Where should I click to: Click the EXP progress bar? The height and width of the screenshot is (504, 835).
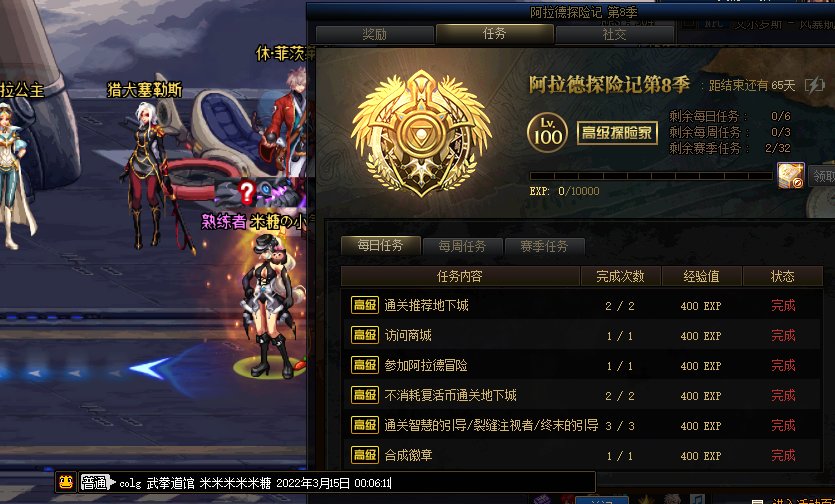tap(651, 176)
